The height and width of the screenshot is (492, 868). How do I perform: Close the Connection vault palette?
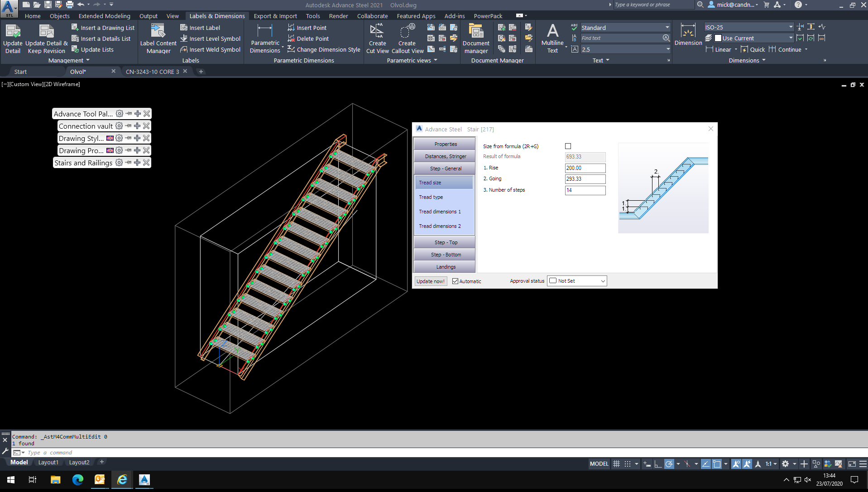click(x=146, y=126)
